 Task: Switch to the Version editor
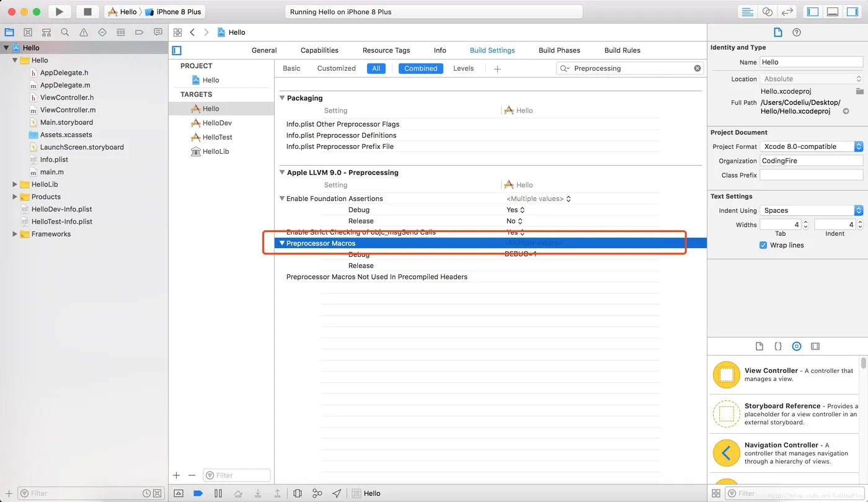787,12
